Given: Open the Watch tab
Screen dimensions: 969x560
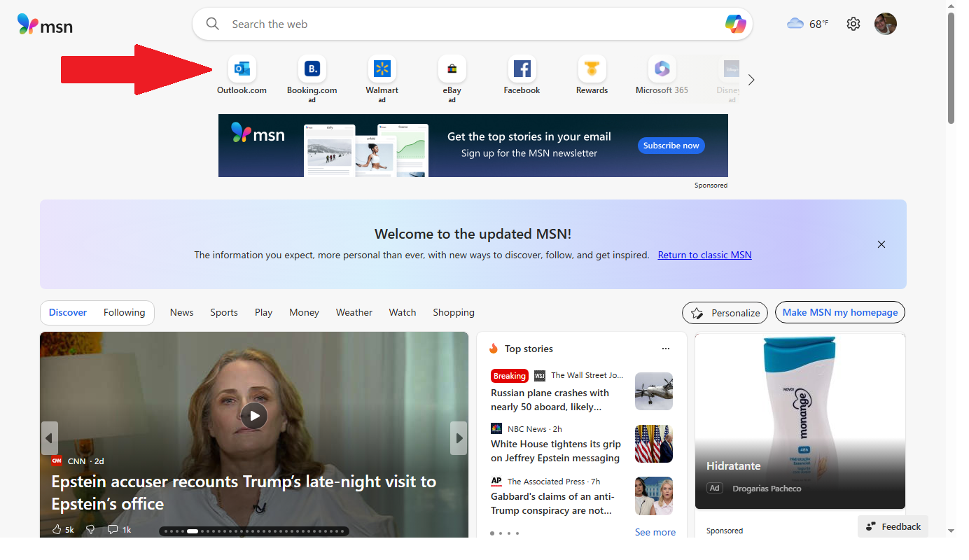Looking at the screenshot, I should tap(403, 313).
